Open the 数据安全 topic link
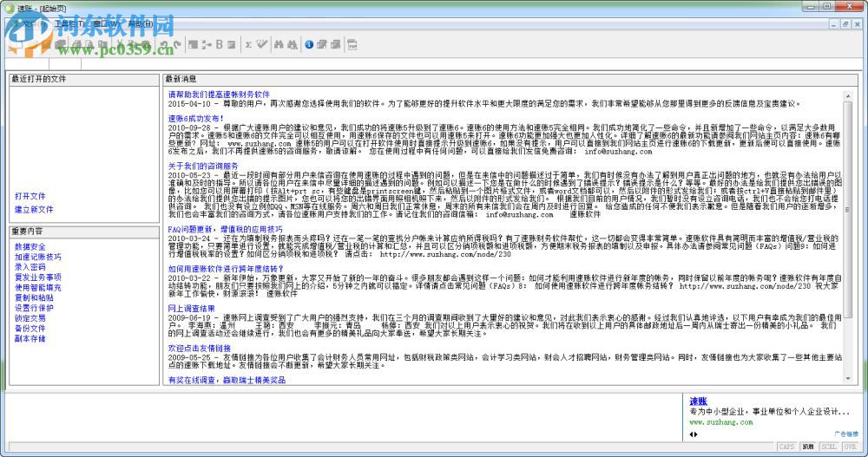The image size is (868, 457). point(30,247)
